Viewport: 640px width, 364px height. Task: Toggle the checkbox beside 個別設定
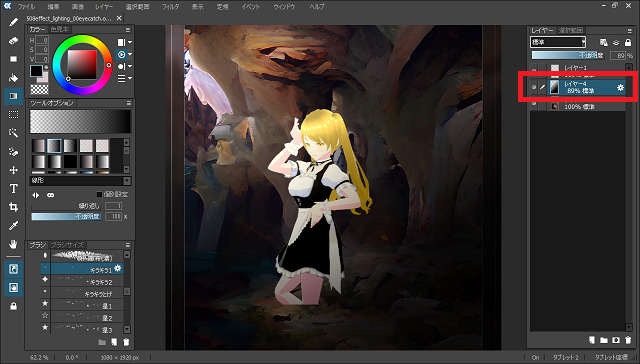pos(99,194)
